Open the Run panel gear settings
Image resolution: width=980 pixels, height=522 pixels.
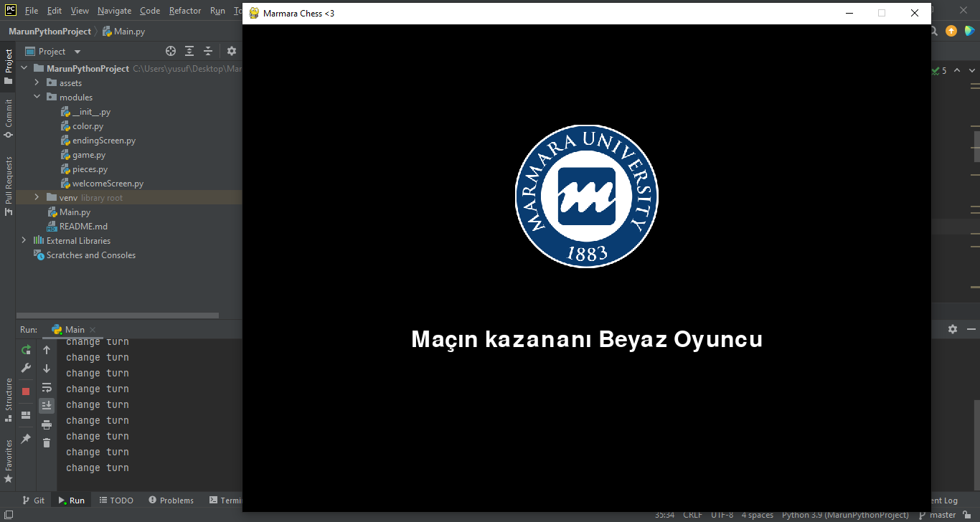point(953,329)
